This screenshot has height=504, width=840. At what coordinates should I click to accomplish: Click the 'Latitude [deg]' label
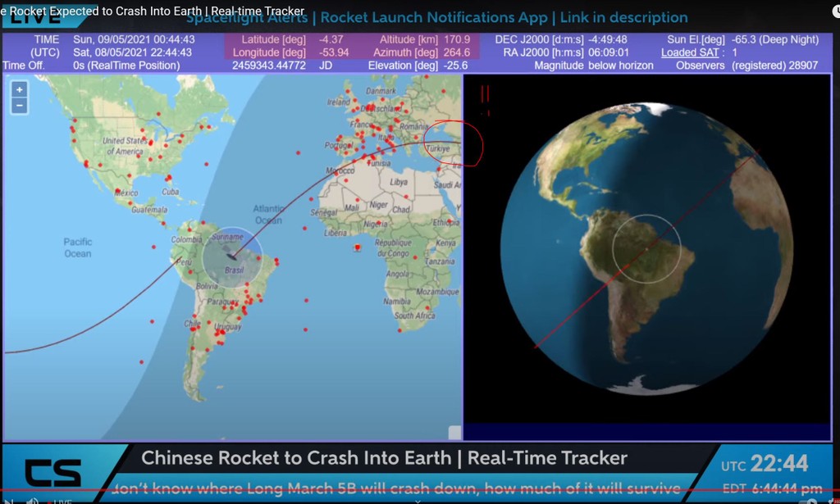[273, 39]
